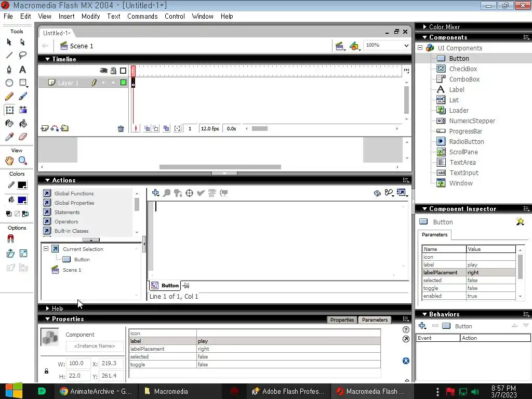Open the Control menu
This screenshot has height=399, width=532.
175,16
